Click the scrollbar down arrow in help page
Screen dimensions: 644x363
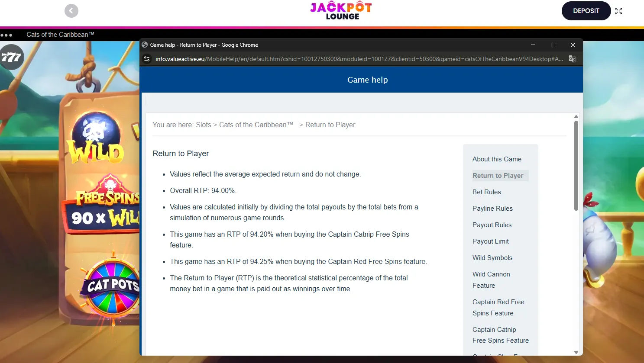[x=576, y=352]
